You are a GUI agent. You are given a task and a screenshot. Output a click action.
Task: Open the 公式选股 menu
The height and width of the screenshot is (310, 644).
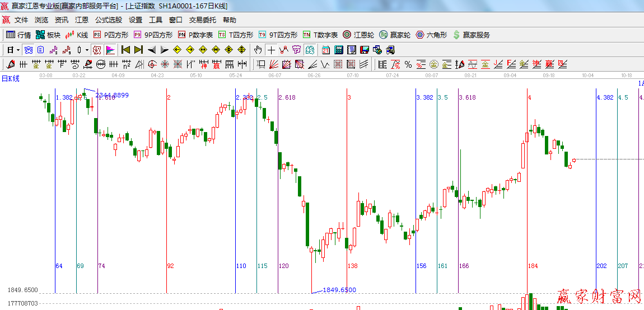pyautogui.click(x=108, y=20)
